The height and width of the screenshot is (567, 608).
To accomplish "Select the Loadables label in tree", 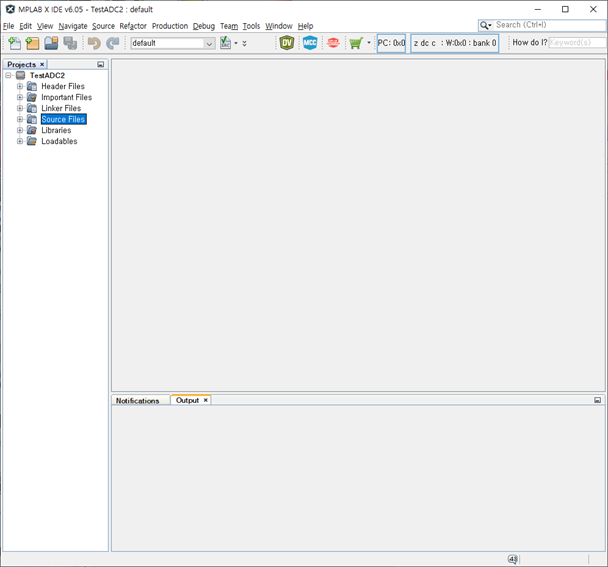I will (x=59, y=141).
